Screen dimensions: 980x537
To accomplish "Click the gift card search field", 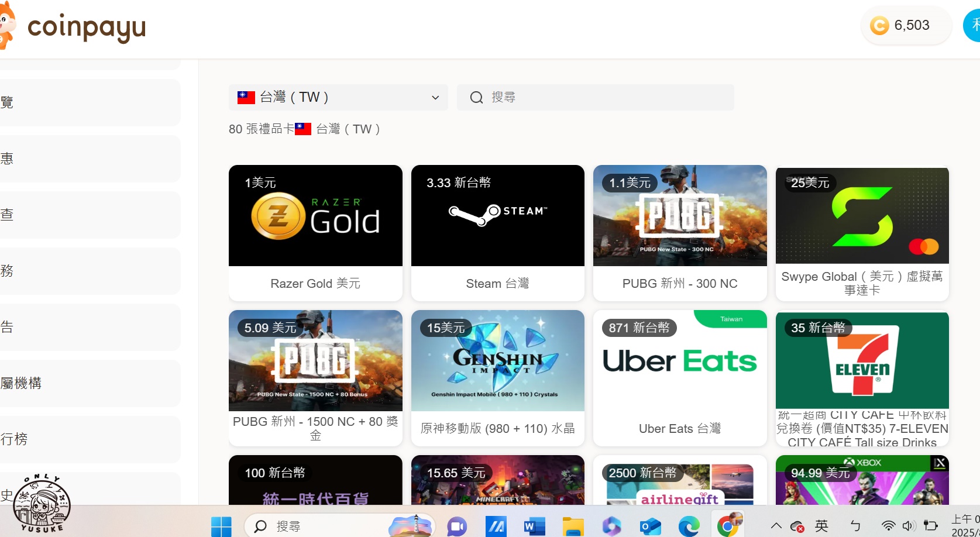I will click(x=595, y=97).
